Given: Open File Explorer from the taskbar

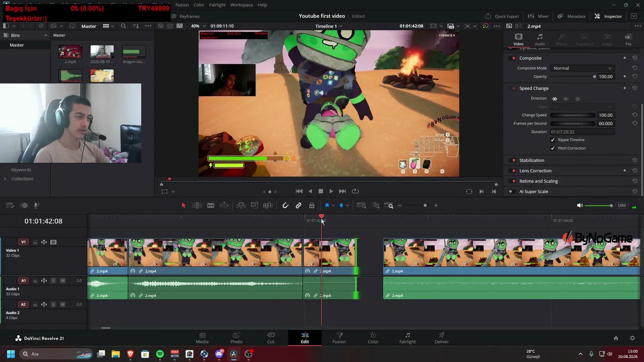Looking at the screenshot, I should pos(116,354).
